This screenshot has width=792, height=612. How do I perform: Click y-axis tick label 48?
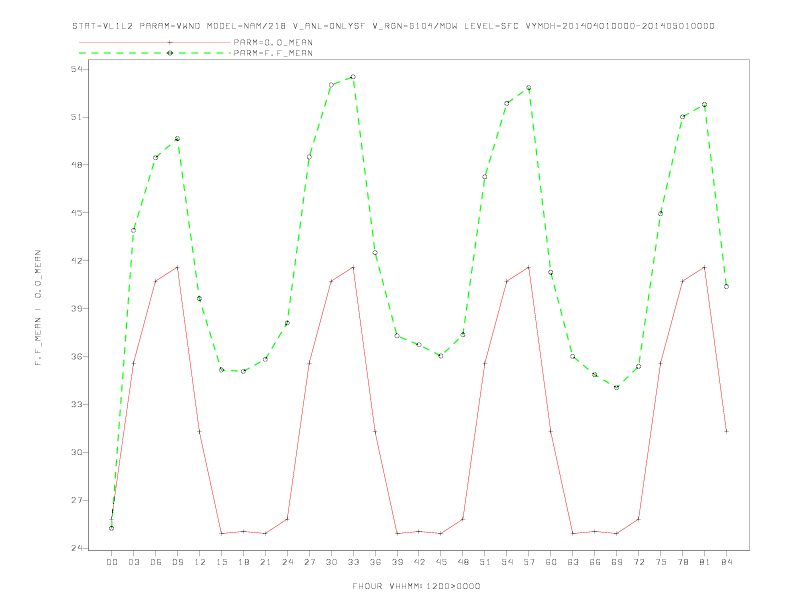pyautogui.click(x=76, y=165)
